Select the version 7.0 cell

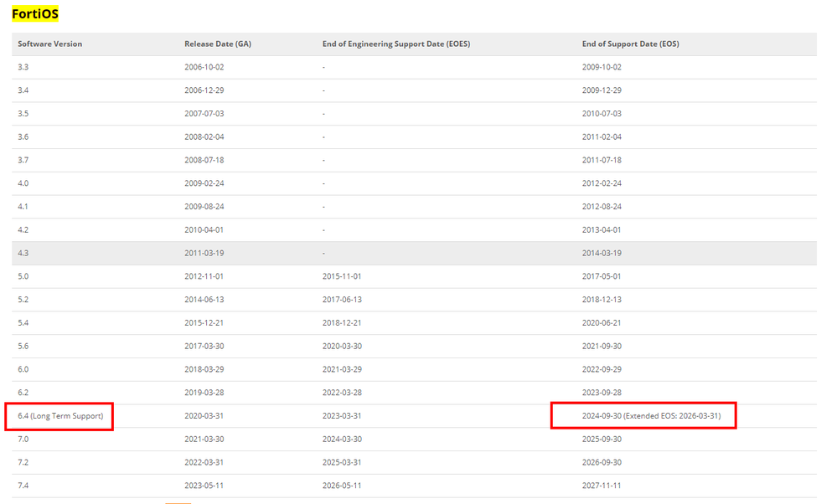tap(23, 439)
